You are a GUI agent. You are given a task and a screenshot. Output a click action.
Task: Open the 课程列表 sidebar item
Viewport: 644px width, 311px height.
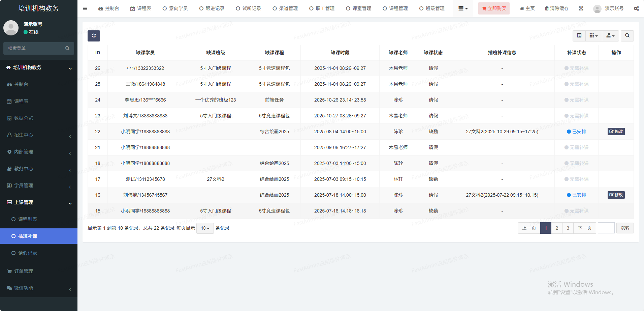(28, 219)
